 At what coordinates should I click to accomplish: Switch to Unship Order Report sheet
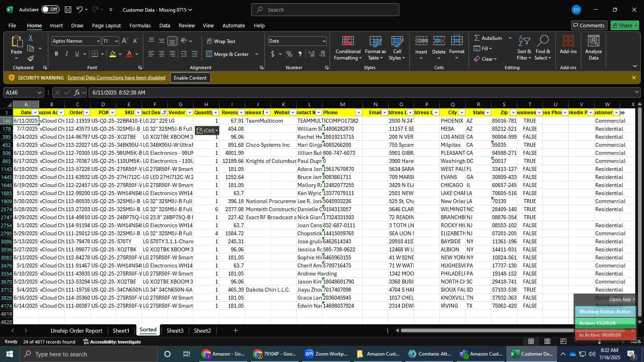tap(76, 331)
